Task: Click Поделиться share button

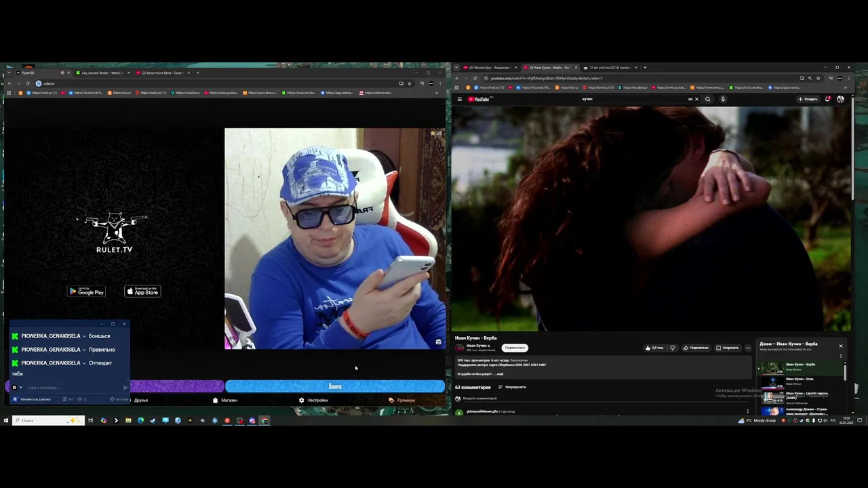Action: [x=696, y=348]
